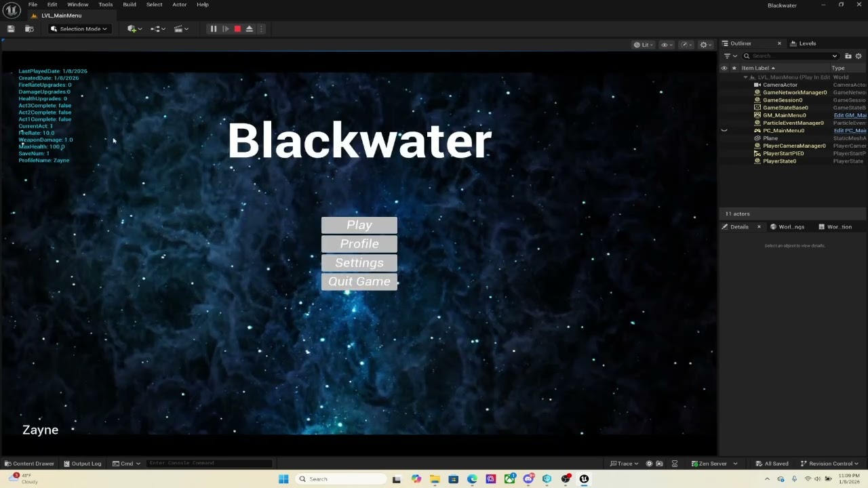The height and width of the screenshot is (488, 868).
Task: Toggle the visibility eye column header
Action: click(724, 68)
